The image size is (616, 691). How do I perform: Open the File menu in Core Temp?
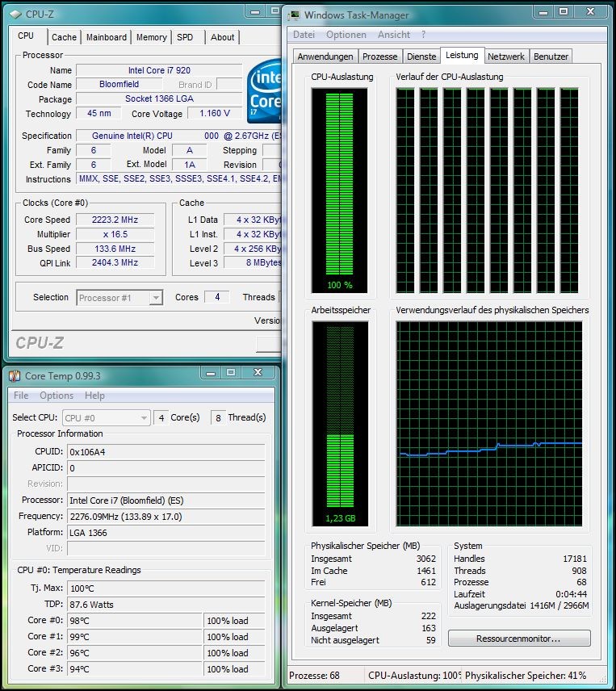click(x=21, y=396)
